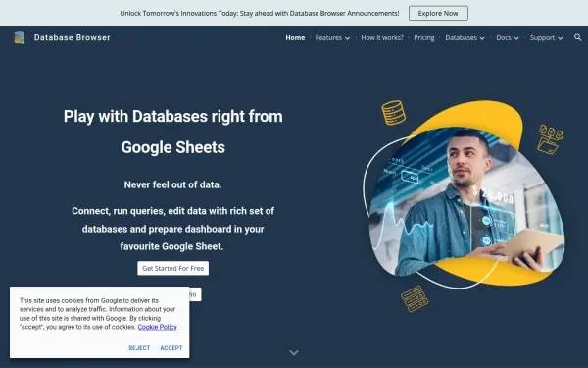Go to the Home nav item
This screenshot has width=588, height=368.
pos(295,38)
